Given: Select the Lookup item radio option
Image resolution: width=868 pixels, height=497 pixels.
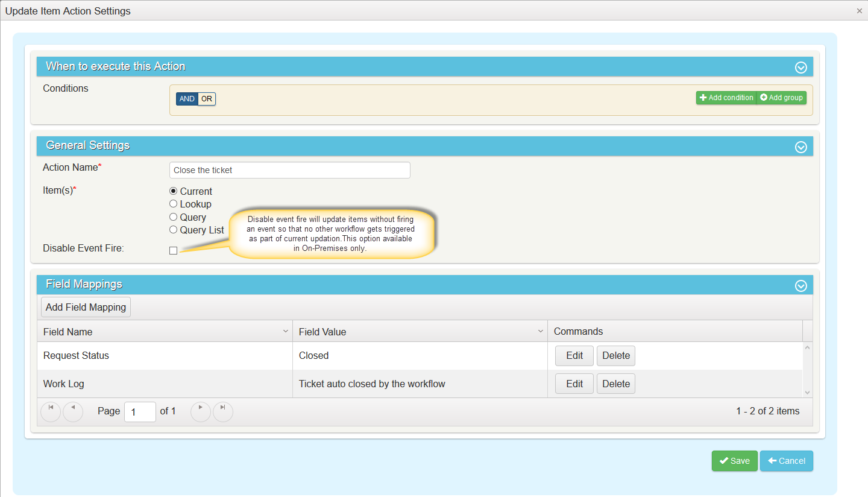Looking at the screenshot, I should (173, 204).
